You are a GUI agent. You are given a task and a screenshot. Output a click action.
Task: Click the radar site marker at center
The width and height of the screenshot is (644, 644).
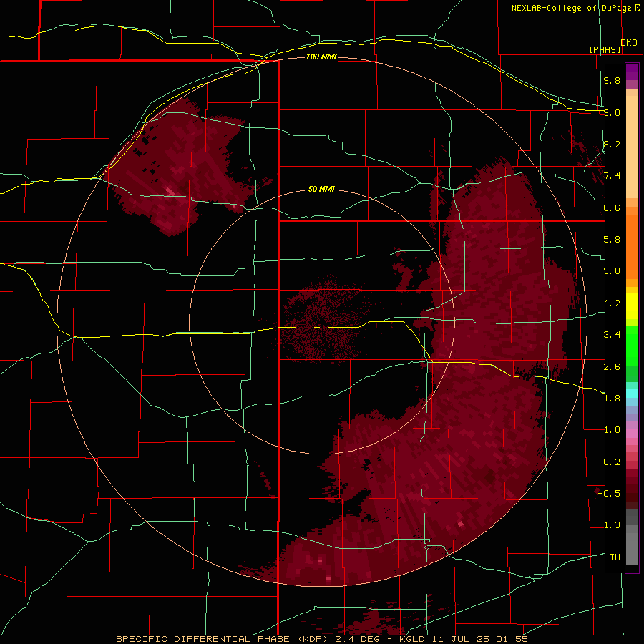click(x=321, y=323)
